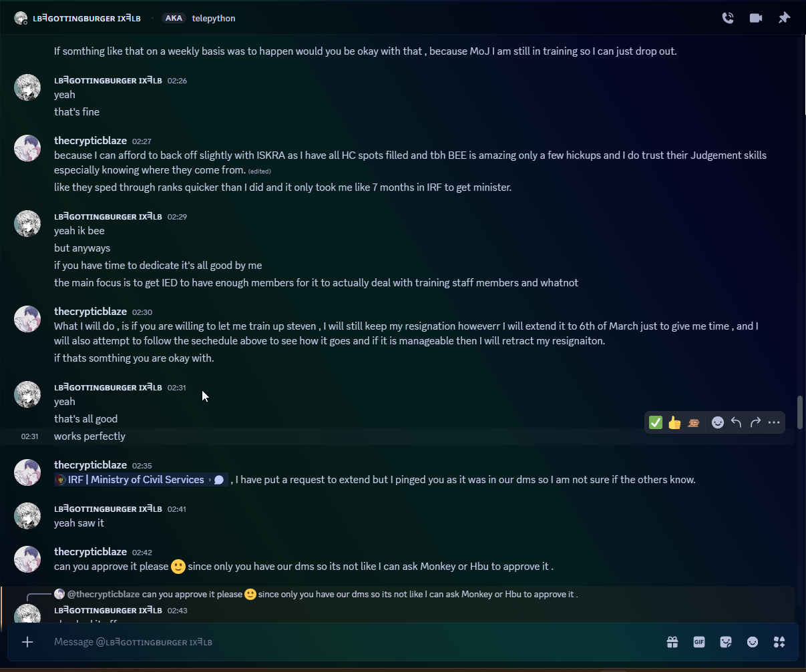Open the GIF picker
The image size is (806, 672).
699,642
